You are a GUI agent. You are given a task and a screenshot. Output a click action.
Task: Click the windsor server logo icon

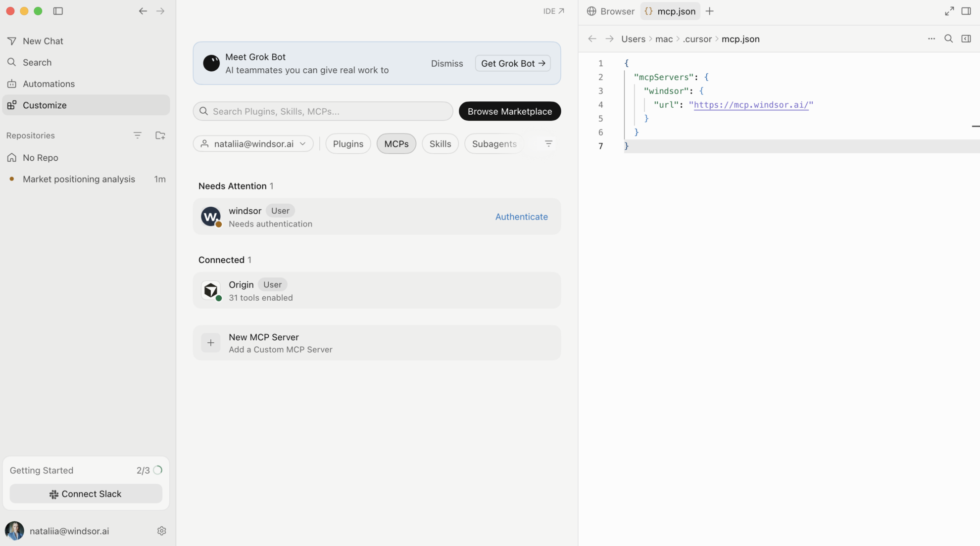tap(211, 217)
